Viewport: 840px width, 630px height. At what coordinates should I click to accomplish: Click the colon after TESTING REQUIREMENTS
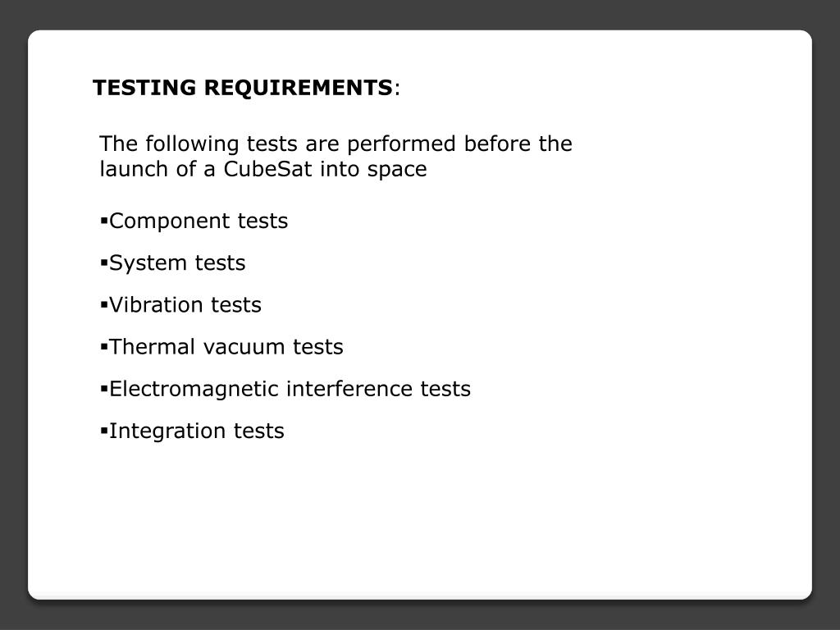[x=397, y=89]
